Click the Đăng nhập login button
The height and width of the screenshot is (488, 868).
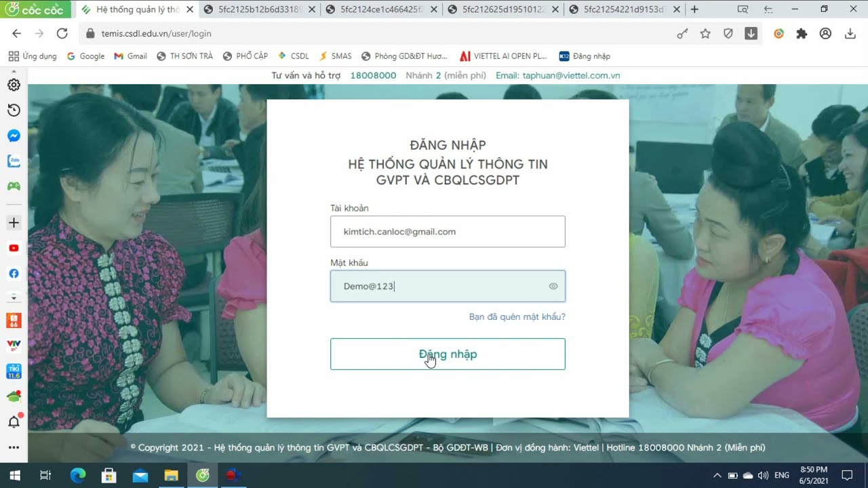point(448,354)
